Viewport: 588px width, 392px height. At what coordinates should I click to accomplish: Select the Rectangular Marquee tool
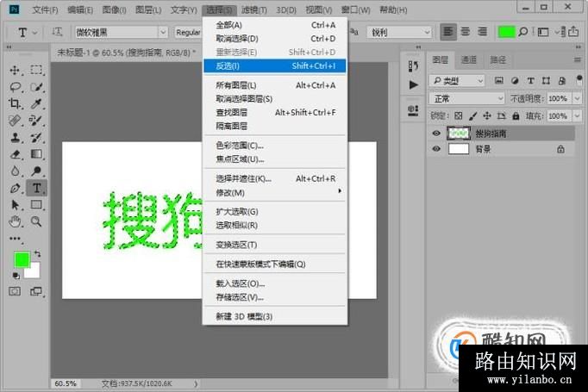pyautogui.click(x=36, y=70)
